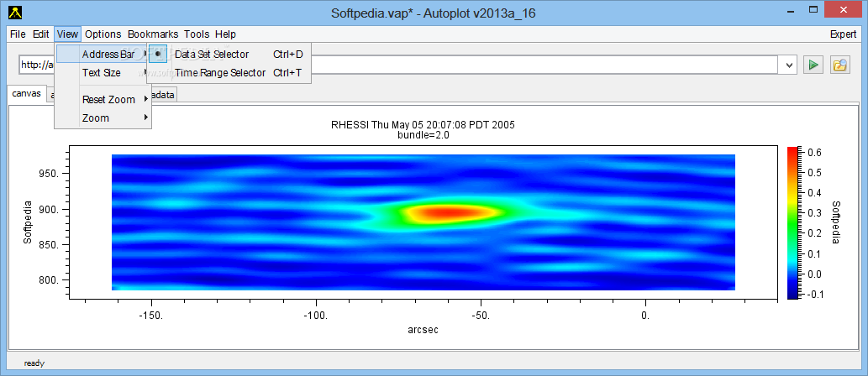The height and width of the screenshot is (376, 868).
Task: Switch to the metadata tab
Action: [164, 95]
